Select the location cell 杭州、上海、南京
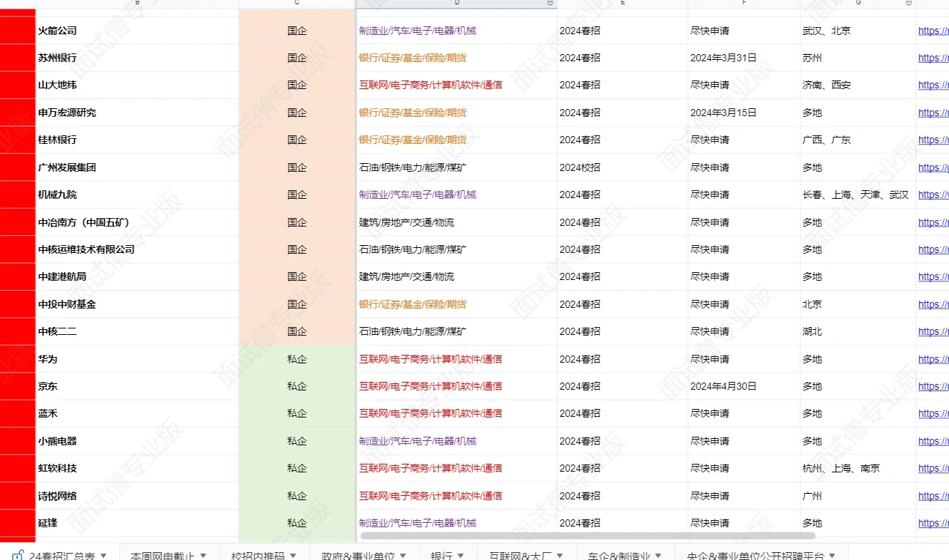The height and width of the screenshot is (560, 949). tap(858, 468)
